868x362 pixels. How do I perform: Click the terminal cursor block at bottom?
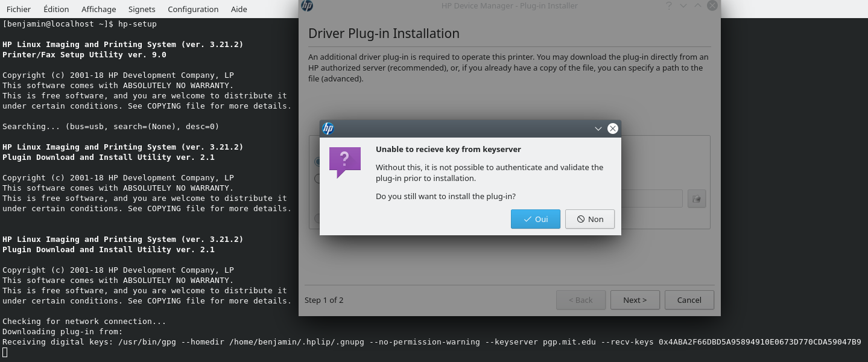click(5, 352)
